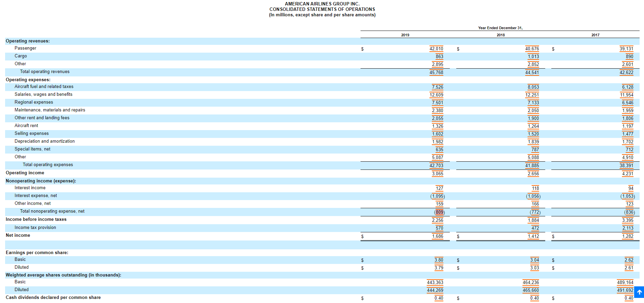Click 2018 Total operating revenues 44,541
The width and height of the screenshot is (644, 303).
pos(532,73)
